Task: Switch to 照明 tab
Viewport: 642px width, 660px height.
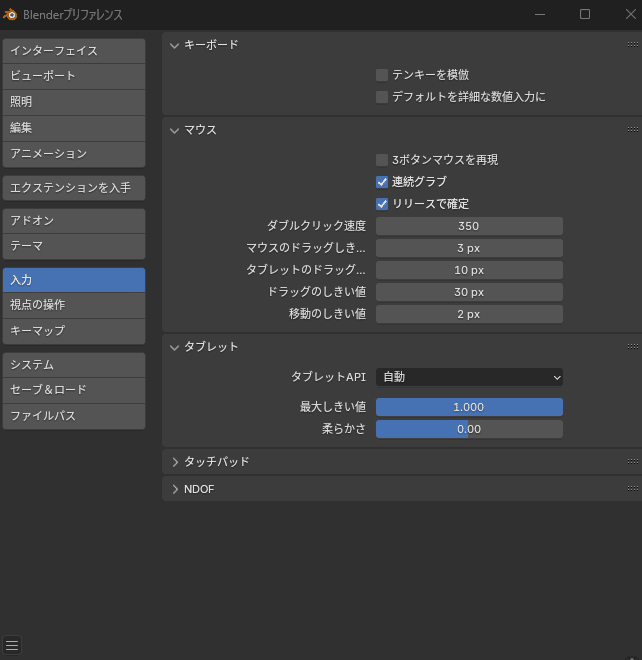Action: pos(74,102)
